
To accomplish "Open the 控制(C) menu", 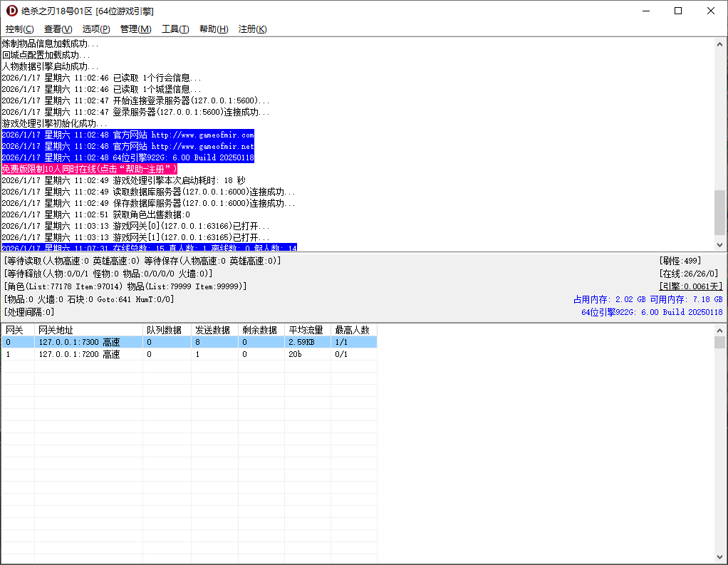I will (x=20, y=29).
